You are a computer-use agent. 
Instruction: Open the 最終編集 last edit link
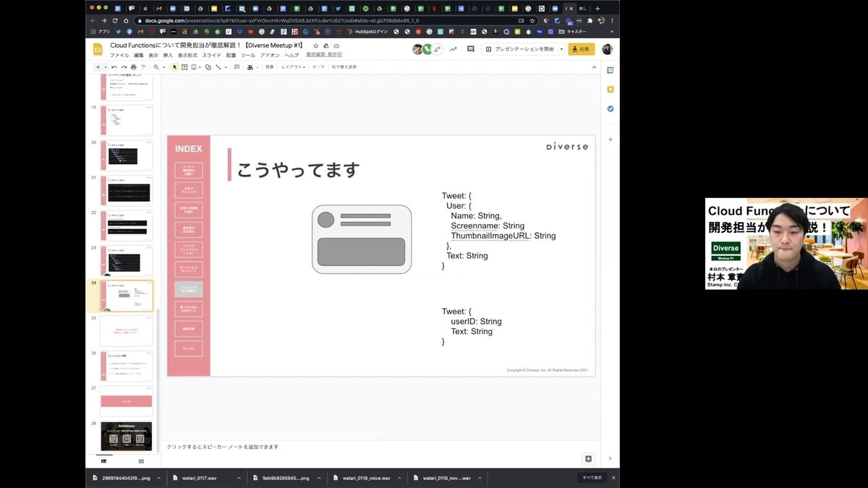(324, 55)
